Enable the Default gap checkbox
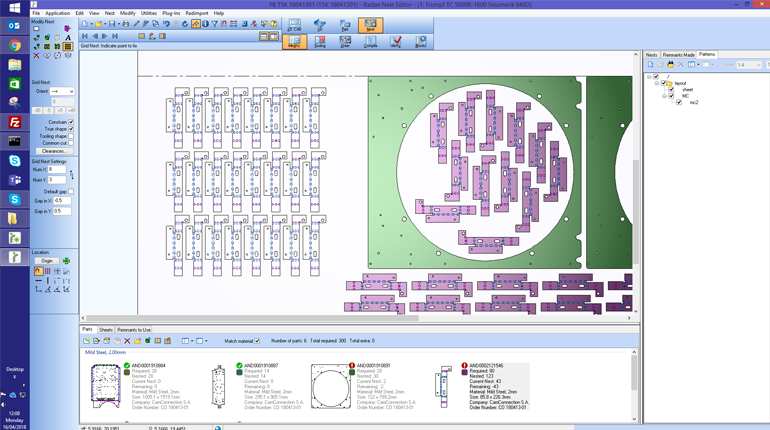Image resolution: width=770 pixels, height=430 pixels. click(x=71, y=191)
